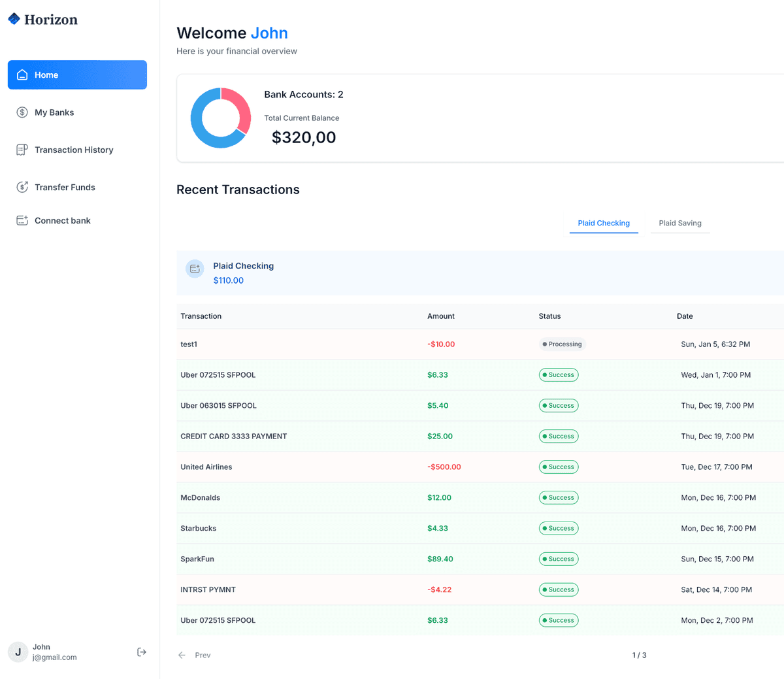The image size is (784, 679).
Task: Click the -$4.22 amount
Action: tap(440, 589)
